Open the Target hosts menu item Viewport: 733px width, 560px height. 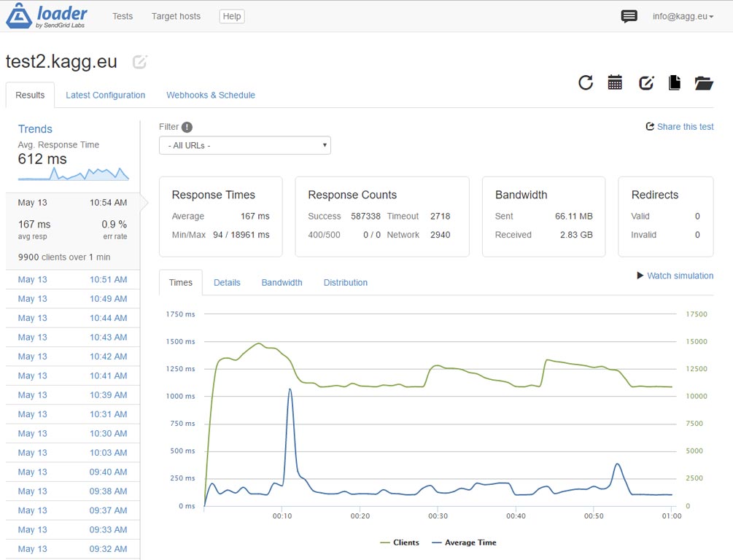tap(176, 16)
